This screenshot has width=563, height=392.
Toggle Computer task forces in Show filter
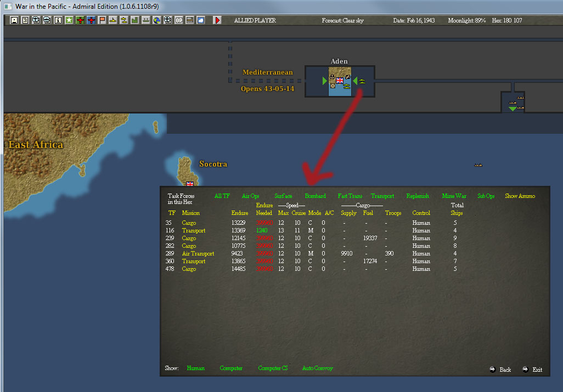(x=231, y=368)
